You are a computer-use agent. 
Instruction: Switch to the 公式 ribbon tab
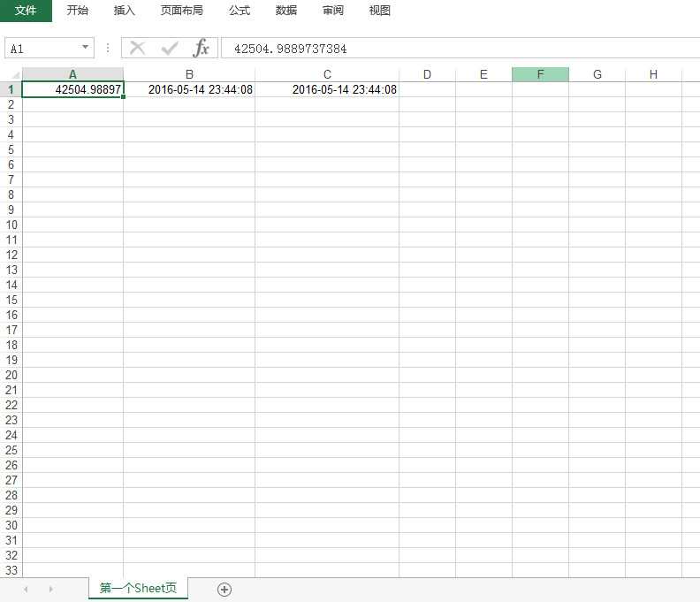pos(239,11)
